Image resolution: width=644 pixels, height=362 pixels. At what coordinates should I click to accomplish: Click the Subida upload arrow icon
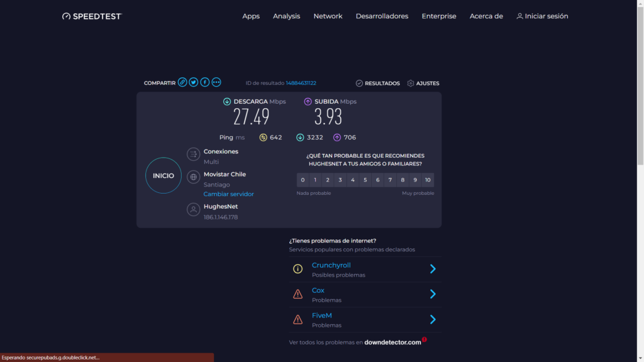(308, 101)
